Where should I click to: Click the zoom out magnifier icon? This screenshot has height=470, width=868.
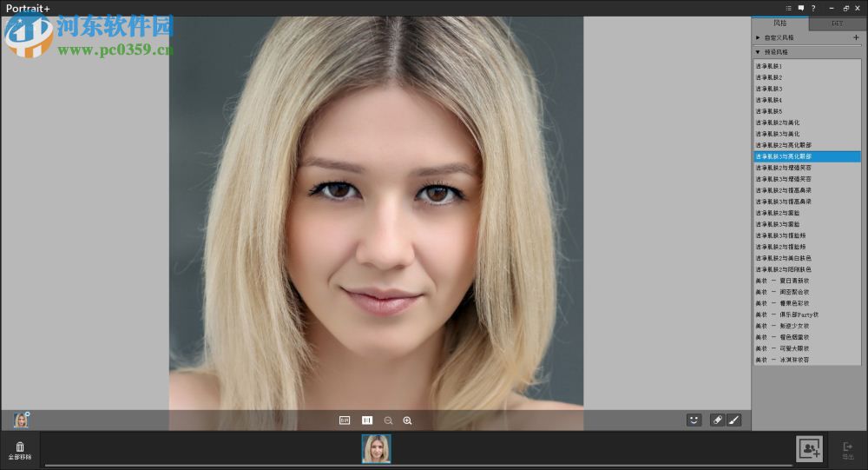(x=388, y=420)
